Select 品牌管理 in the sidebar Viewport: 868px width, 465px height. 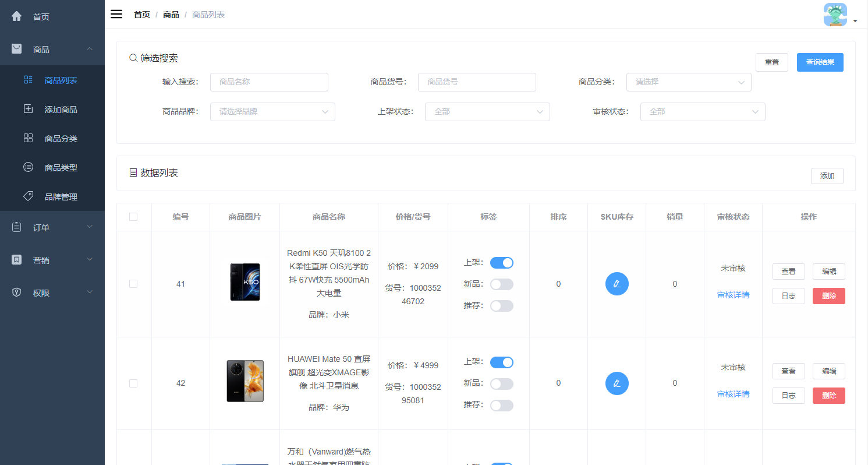52,196
